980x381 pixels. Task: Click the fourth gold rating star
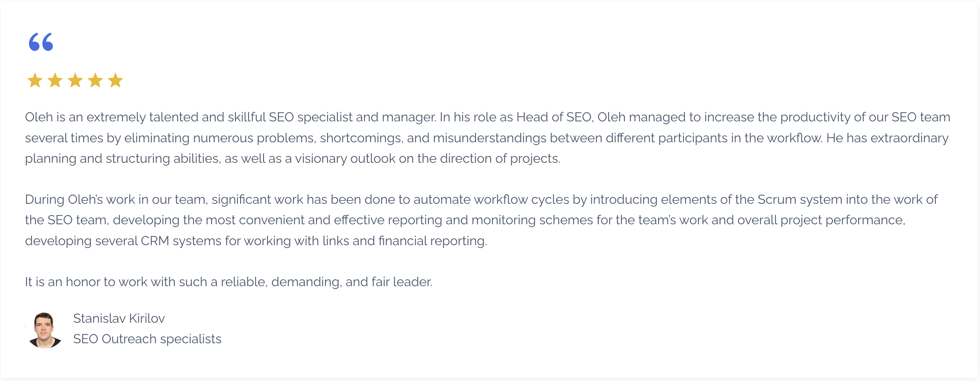(95, 80)
